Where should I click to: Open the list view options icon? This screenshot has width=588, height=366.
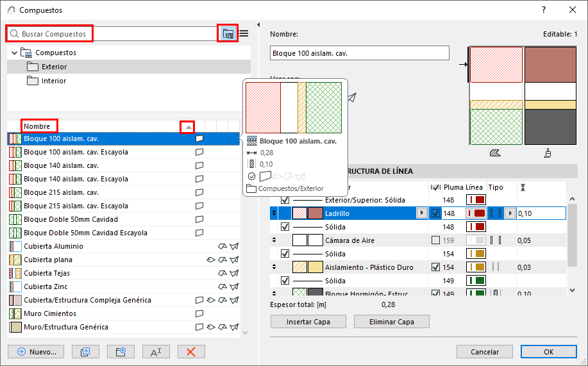click(244, 34)
